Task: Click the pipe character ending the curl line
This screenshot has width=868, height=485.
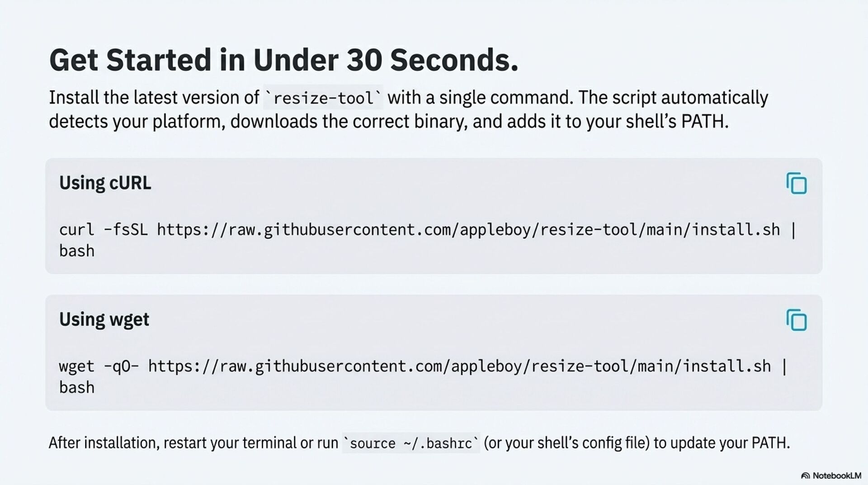Action: pos(793,230)
